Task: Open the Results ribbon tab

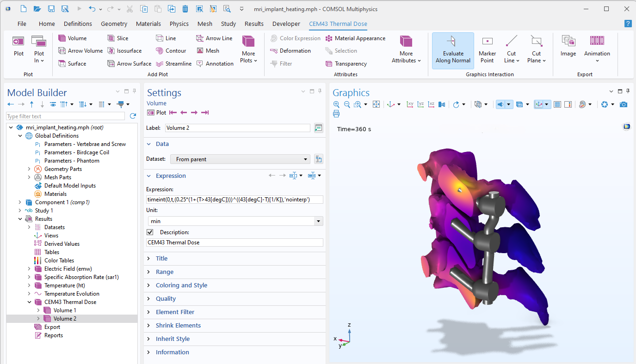Action: (254, 24)
